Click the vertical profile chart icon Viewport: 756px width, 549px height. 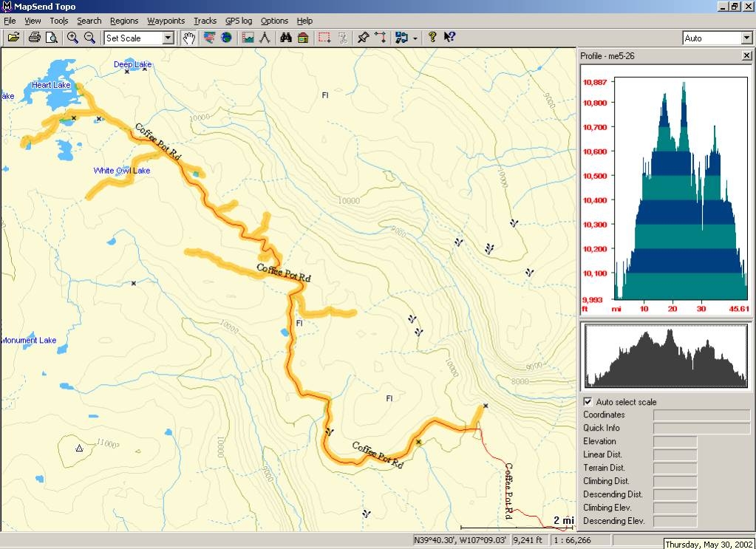pos(248,38)
